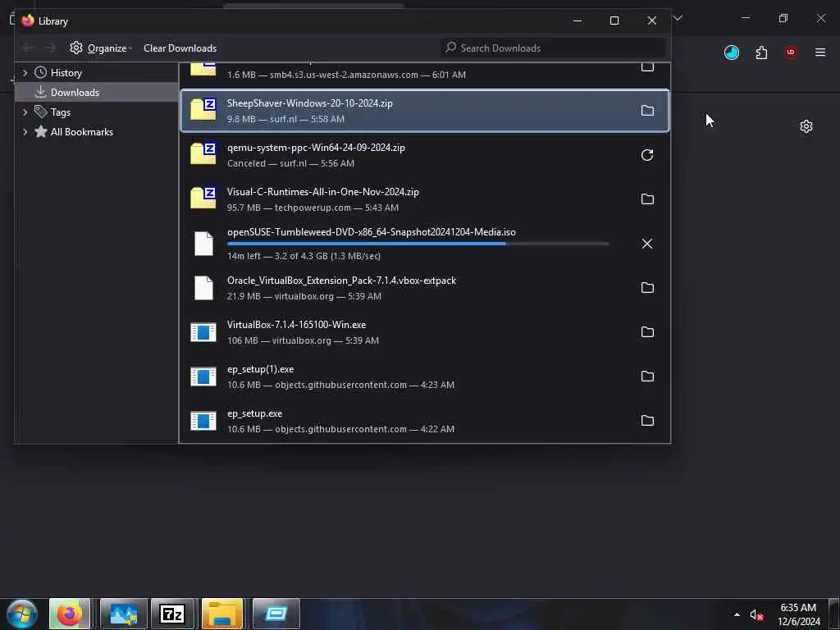The image size is (840, 630).
Task: Focus the Search Downloads field
Action: click(553, 48)
